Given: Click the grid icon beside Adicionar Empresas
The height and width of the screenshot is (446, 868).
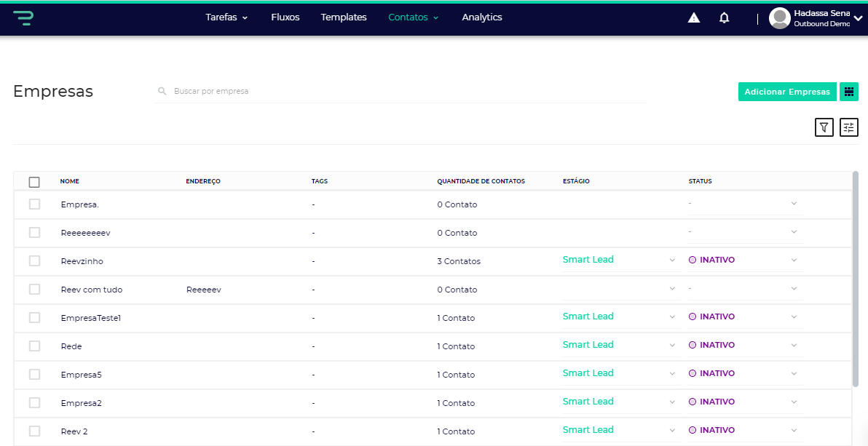Looking at the screenshot, I should 849,92.
